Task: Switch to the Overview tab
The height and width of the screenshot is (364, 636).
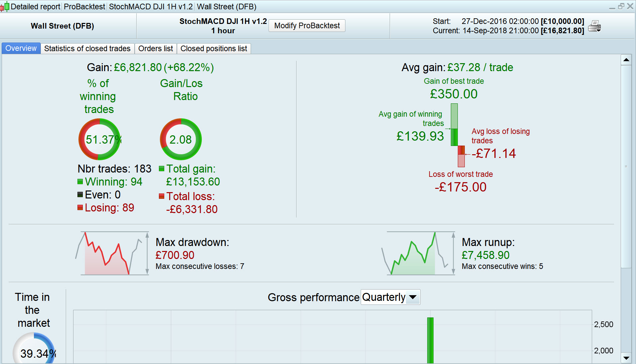Action: click(21, 48)
